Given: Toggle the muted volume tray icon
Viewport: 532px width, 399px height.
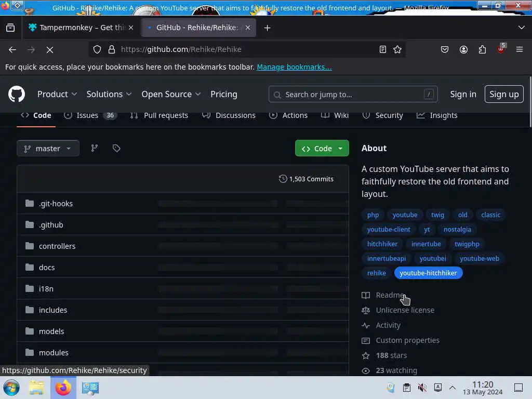Looking at the screenshot, I should point(422,388).
